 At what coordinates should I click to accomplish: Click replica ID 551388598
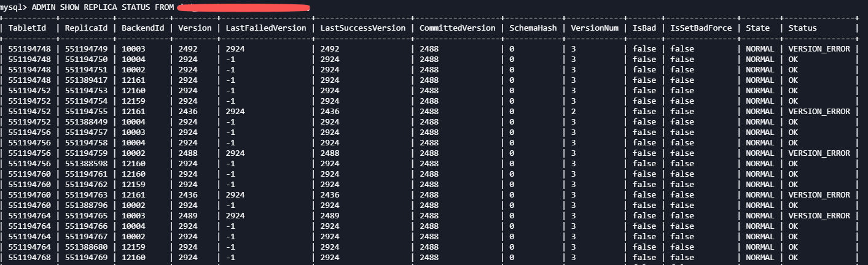86,164
